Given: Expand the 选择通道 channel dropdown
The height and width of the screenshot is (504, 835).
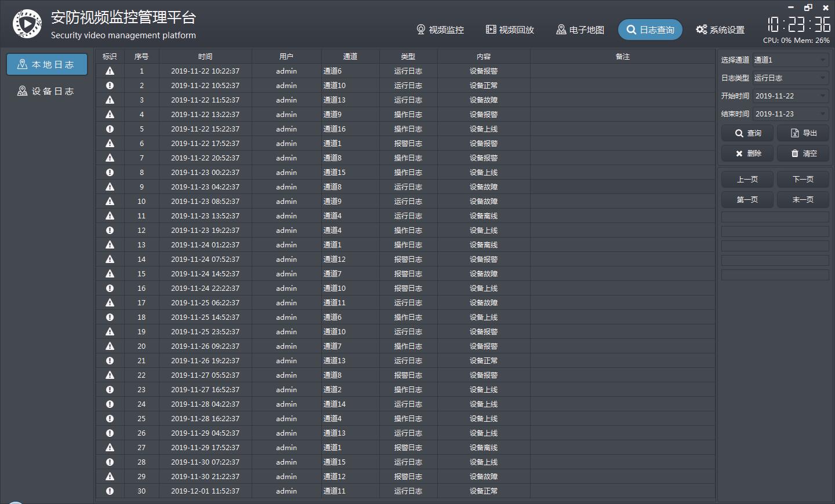Looking at the screenshot, I should 791,60.
